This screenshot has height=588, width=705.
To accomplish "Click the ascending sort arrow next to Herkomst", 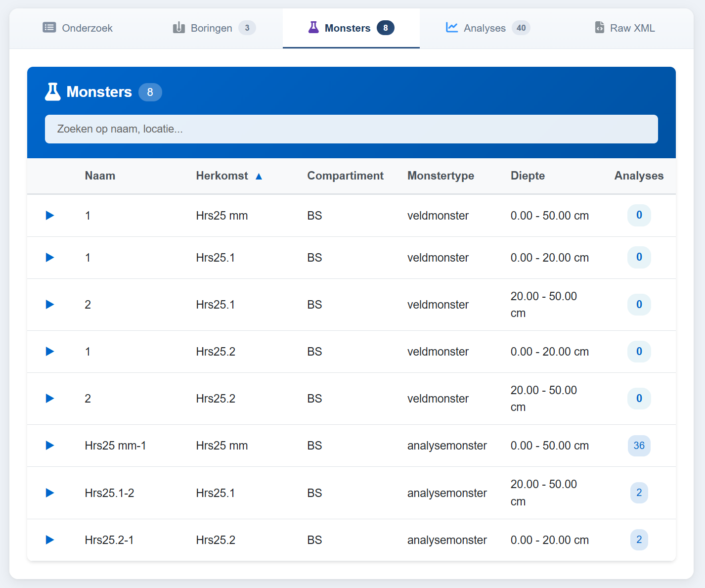I will coord(259,176).
